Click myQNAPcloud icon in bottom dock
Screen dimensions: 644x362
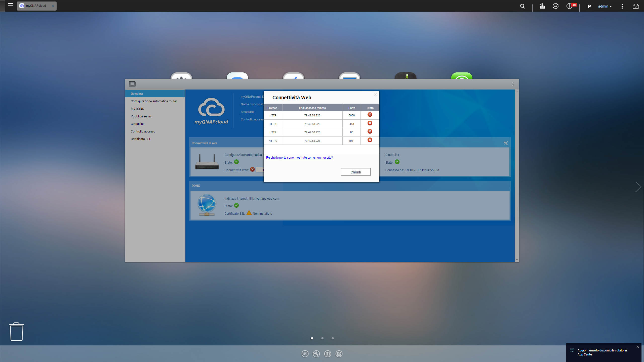[x=305, y=354]
